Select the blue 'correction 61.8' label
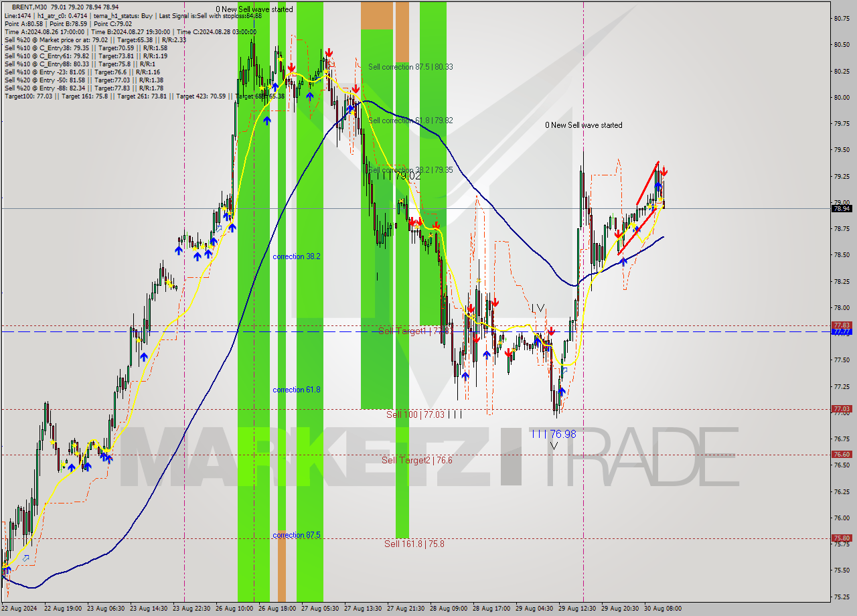The height and width of the screenshot is (616, 857). (297, 390)
